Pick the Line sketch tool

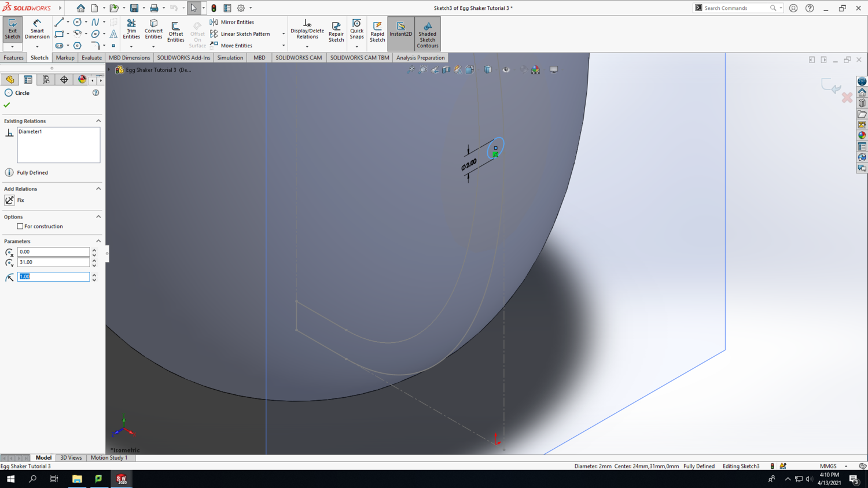pos(59,22)
